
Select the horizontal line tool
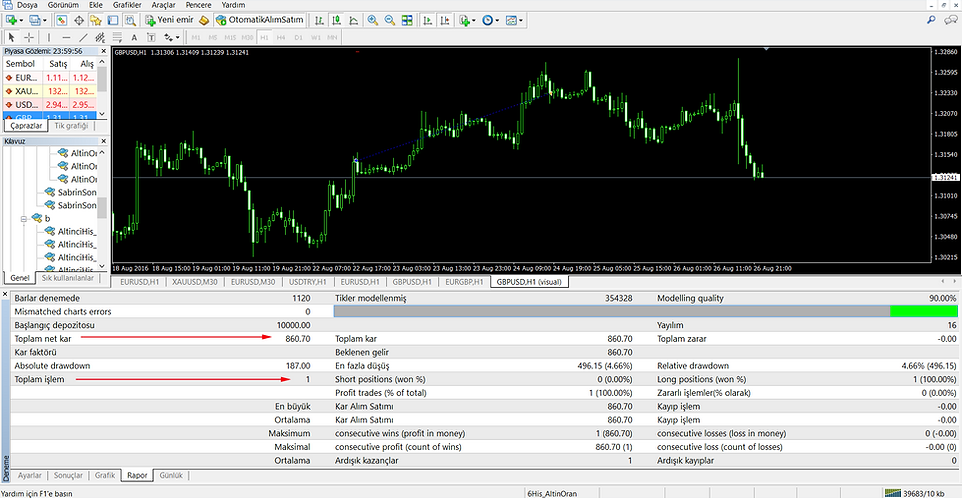point(66,37)
